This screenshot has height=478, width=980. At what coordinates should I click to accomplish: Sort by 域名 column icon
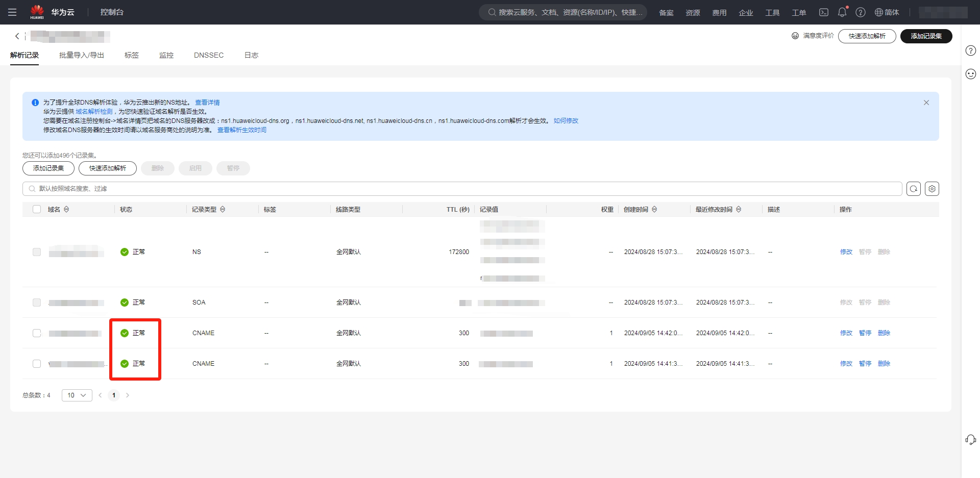(66, 210)
